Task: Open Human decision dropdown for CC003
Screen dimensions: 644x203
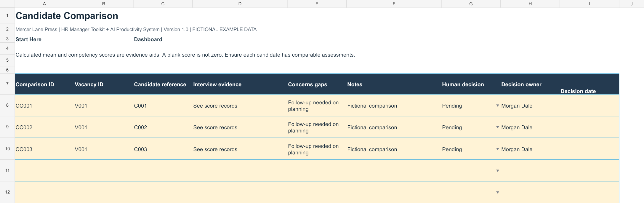Action: point(498,149)
